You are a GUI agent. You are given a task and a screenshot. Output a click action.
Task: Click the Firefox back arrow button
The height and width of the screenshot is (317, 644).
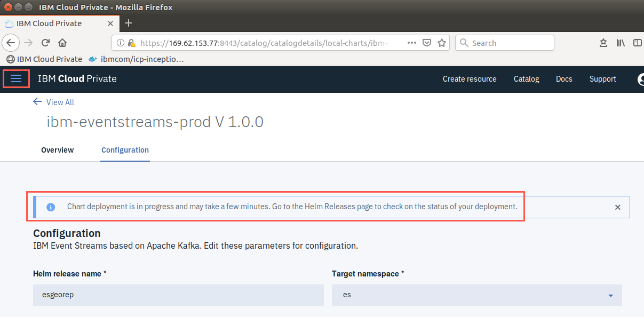coord(11,43)
